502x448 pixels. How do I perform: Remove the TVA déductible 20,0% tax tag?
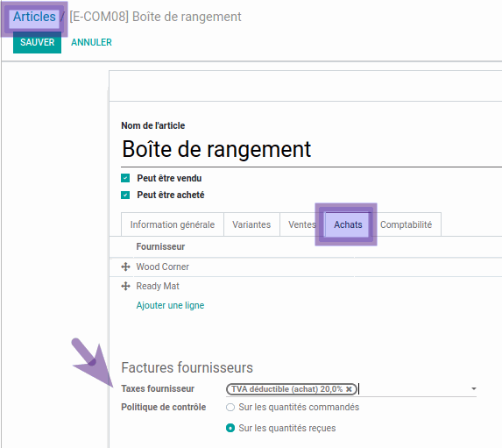349,389
